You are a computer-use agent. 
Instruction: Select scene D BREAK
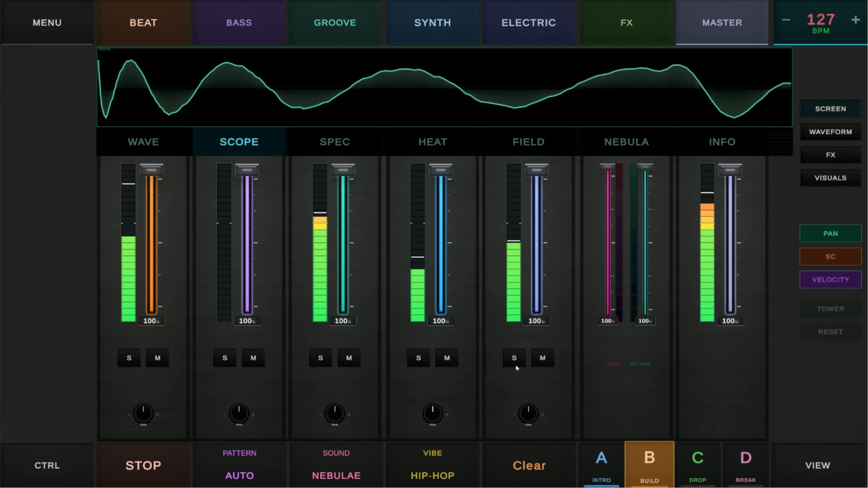[x=746, y=465]
